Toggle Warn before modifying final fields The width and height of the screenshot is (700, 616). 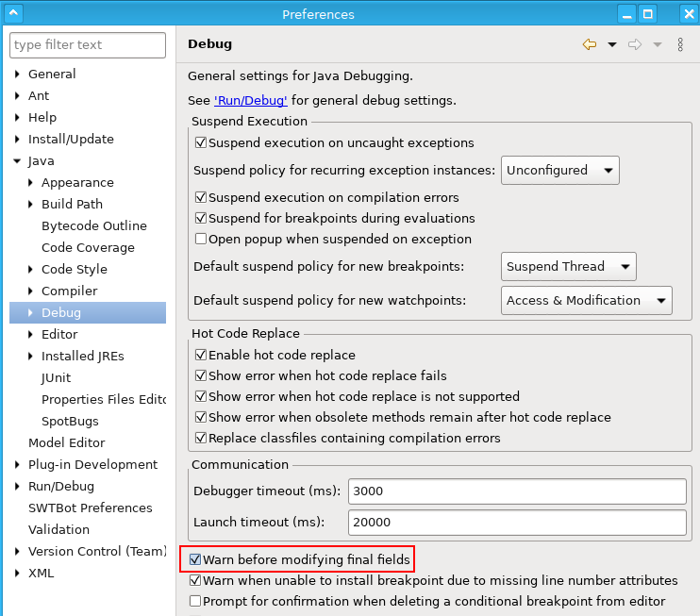point(195,559)
